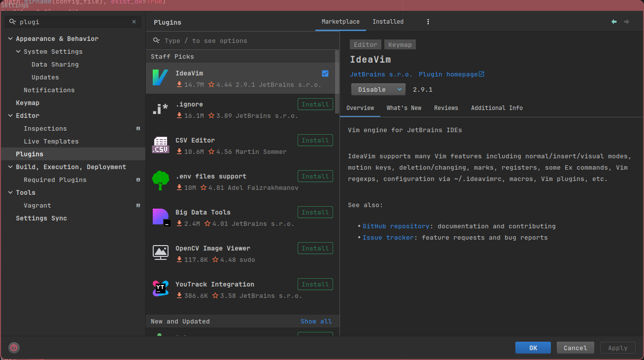Click the IdeaVim plugin name in list
Image resolution: width=644 pixels, height=360 pixels.
coord(189,73)
